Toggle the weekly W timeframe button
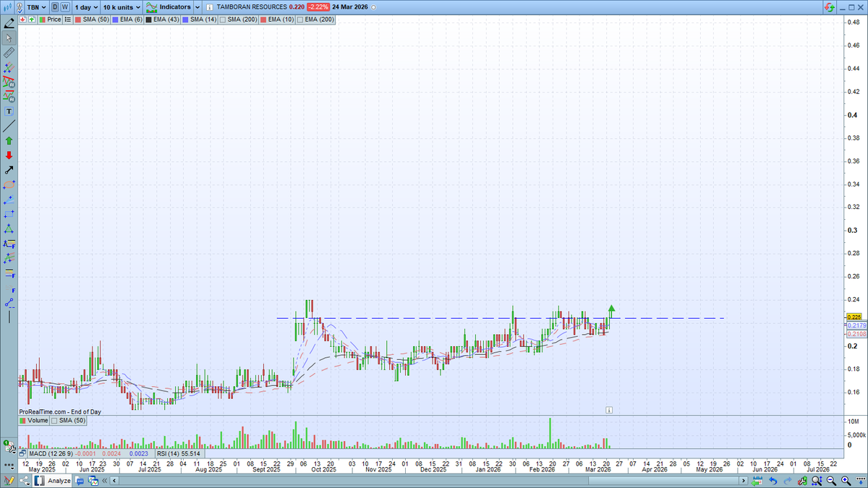This screenshot has width=868, height=488. pos(65,7)
